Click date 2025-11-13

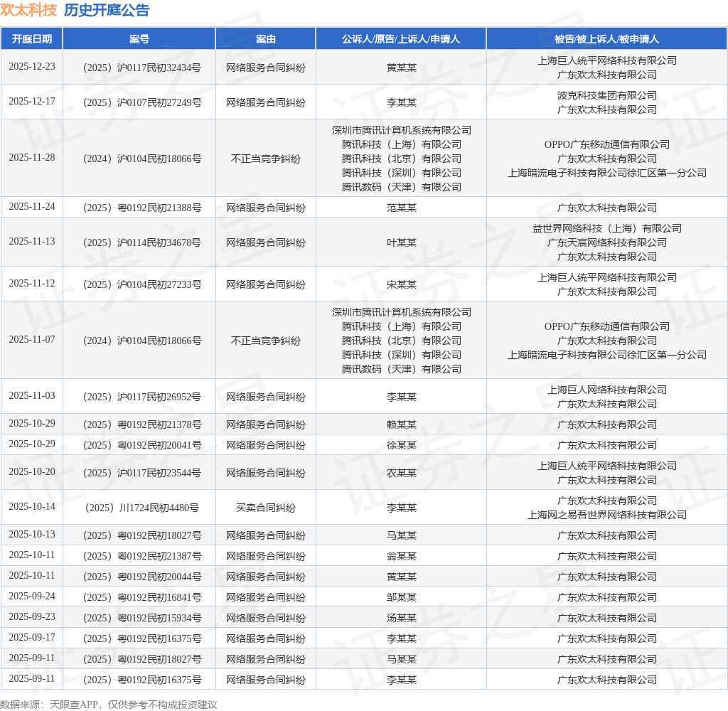tap(32, 241)
